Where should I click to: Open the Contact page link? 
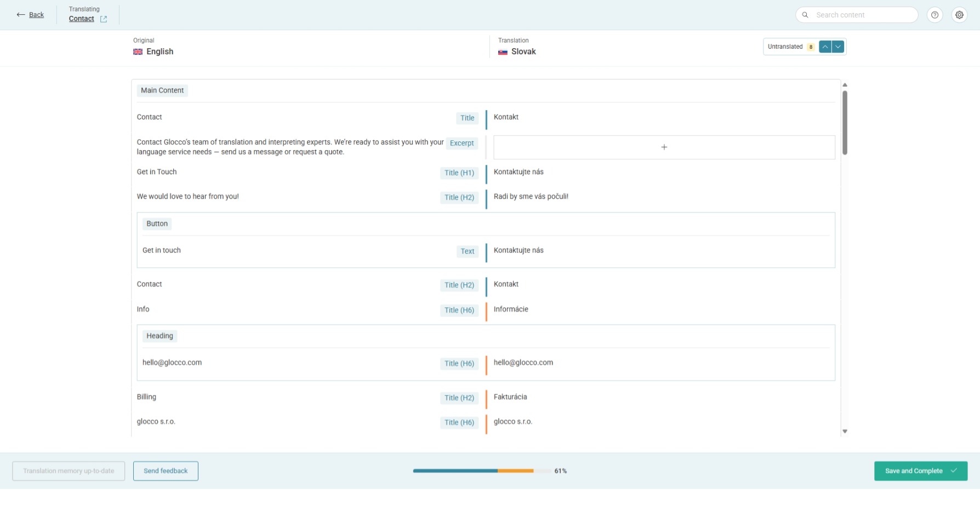81,19
